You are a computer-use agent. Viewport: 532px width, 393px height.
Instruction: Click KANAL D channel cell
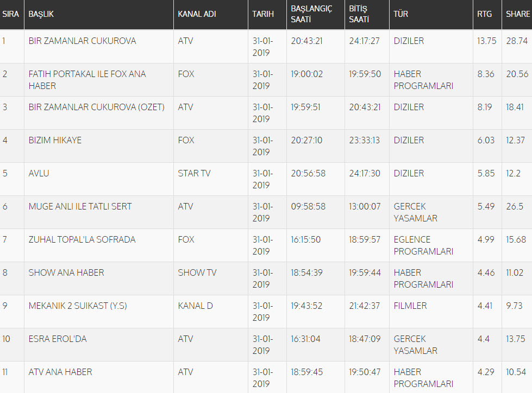(x=195, y=306)
